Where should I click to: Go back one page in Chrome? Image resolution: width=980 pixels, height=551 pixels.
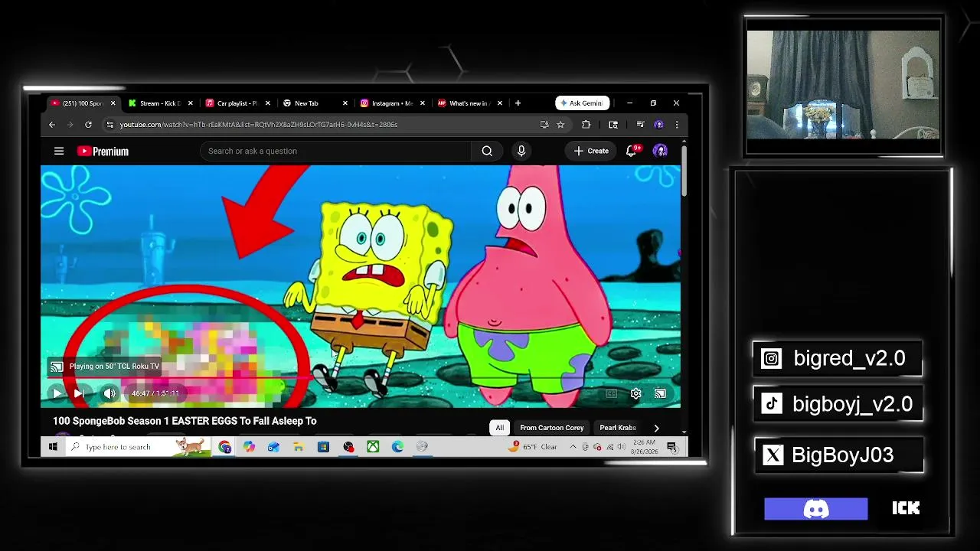(x=52, y=125)
